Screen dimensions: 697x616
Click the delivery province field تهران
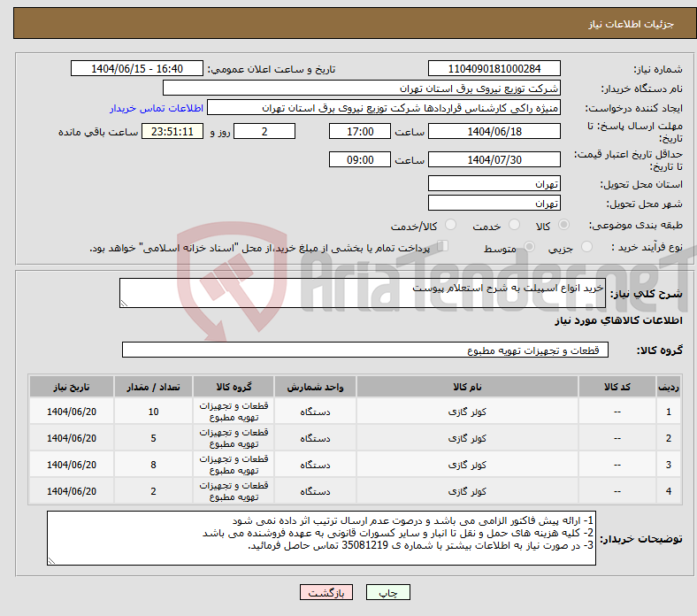(494, 183)
